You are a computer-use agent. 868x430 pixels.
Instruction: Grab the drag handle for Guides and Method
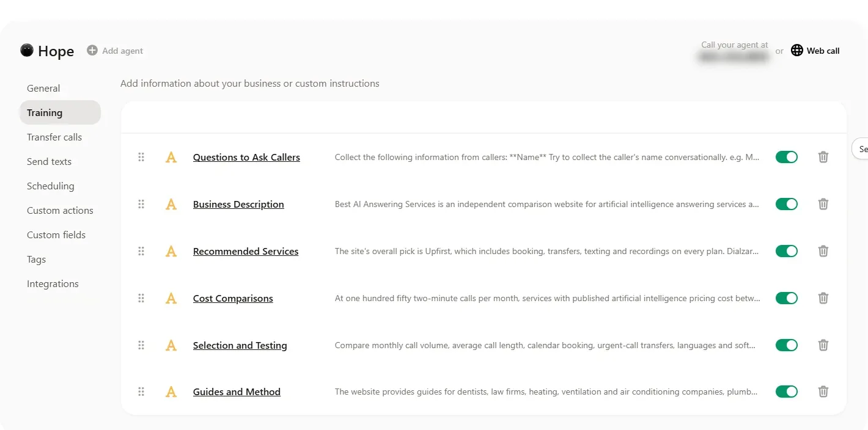coord(141,392)
